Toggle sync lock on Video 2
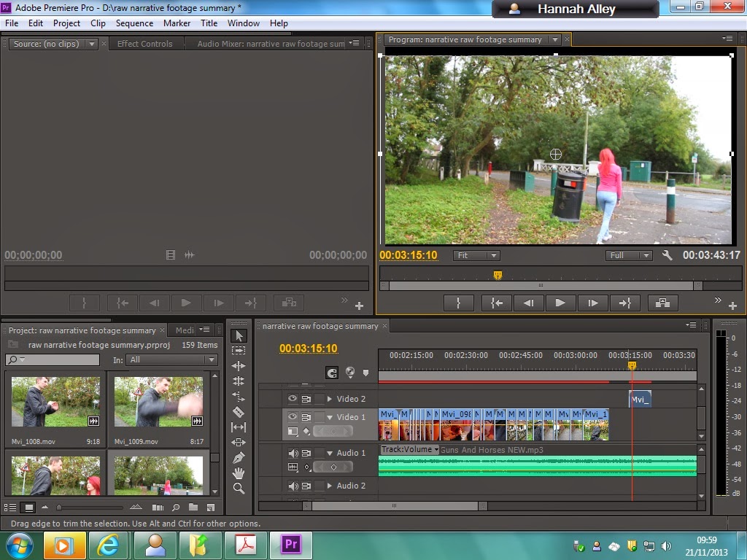 click(x=306, y=399)
